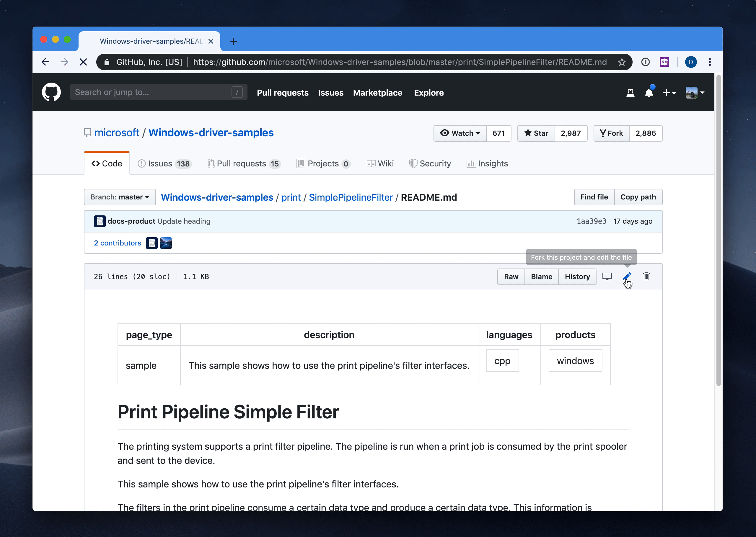Open Marketplace in top navigation
This screenshot has height=537, width=756.
click(x=377, y=93)
